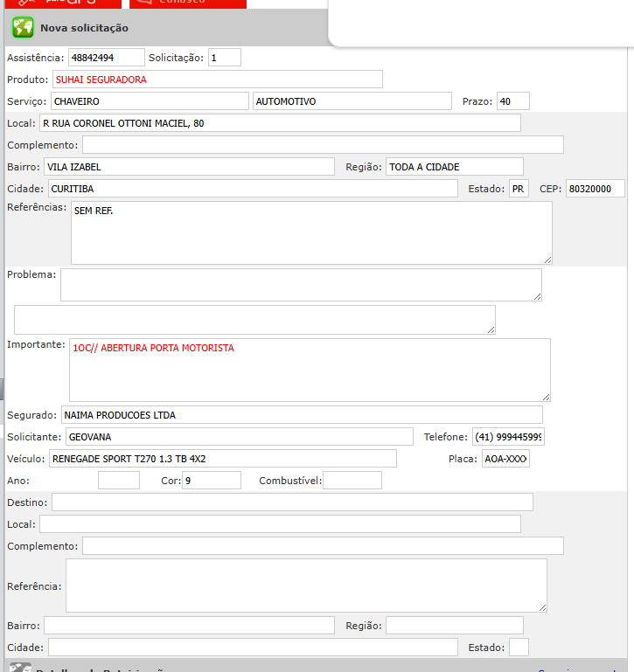This screenshot has width=634, height=672.
Task: Click the empty Destino field
Action: click(292, 502)
